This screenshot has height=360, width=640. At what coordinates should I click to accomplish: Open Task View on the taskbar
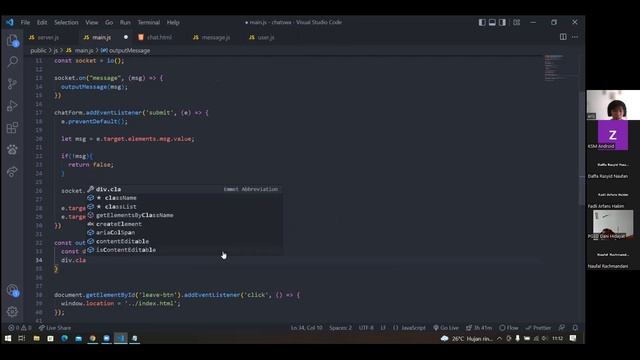coord(22,338)
